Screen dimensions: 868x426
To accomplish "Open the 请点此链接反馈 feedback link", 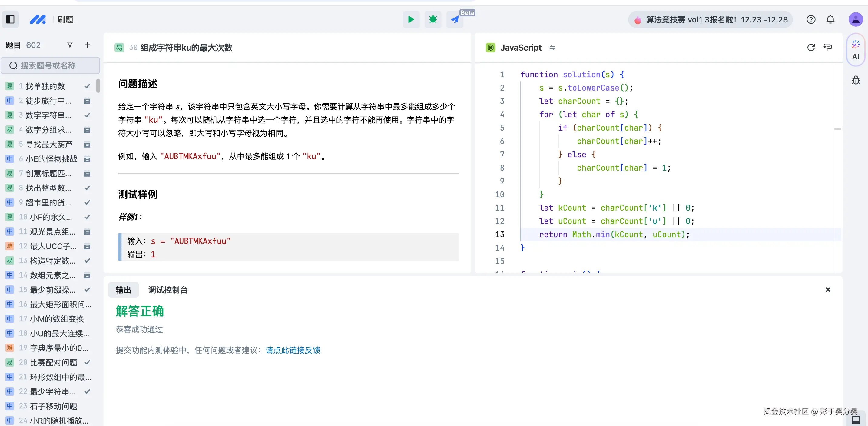I will [292, 351].
